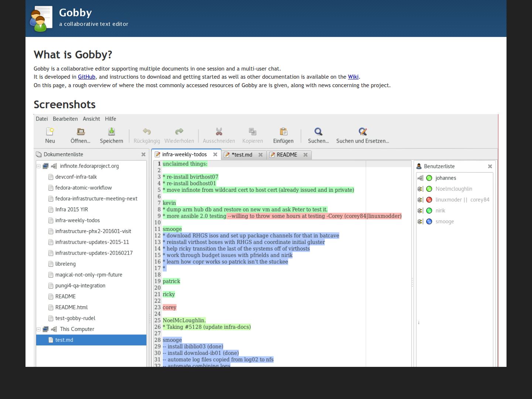Image resolution: width=532 pixels, height=399 pixels.
Task: Click the 'Taking #5128 (update infra-docs)' line
Action: [x=207, y=327]
